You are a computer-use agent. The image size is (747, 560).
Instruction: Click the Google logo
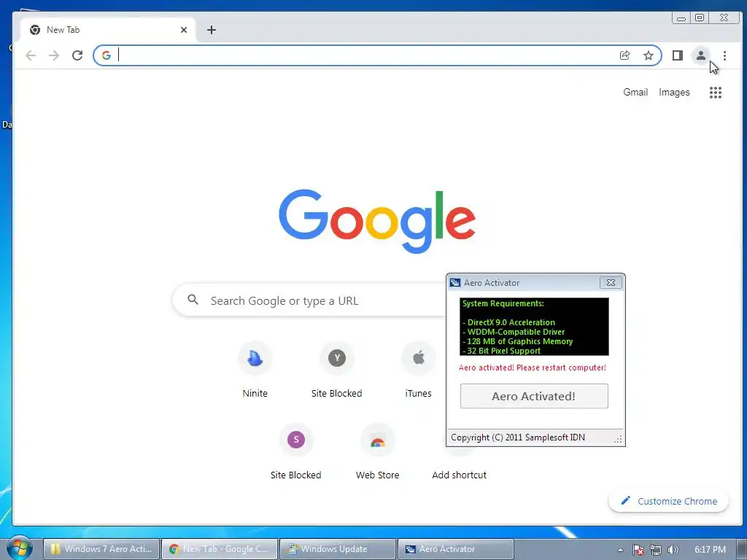(377, 221)
